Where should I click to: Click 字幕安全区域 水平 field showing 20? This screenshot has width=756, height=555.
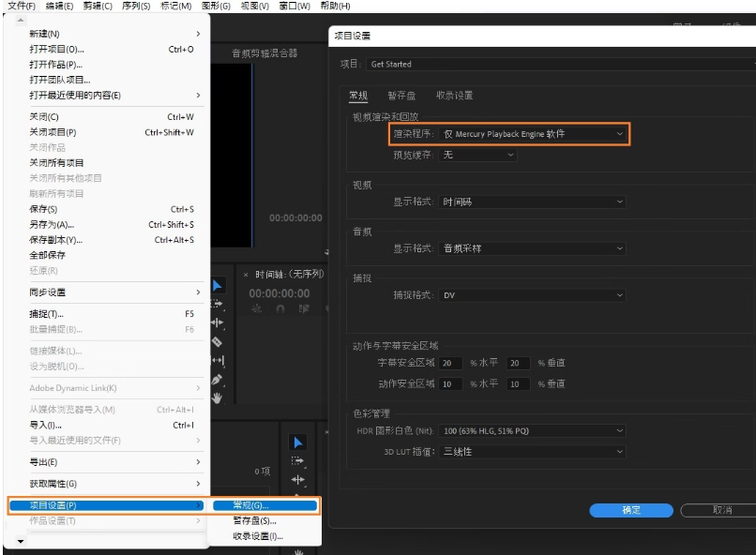point(450,363)
